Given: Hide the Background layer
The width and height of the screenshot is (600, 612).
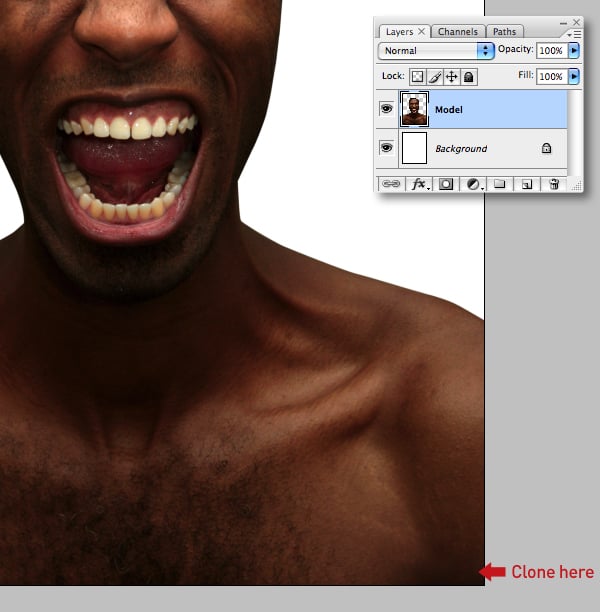Looking at the screenshot, I should [x=387, y=148].
